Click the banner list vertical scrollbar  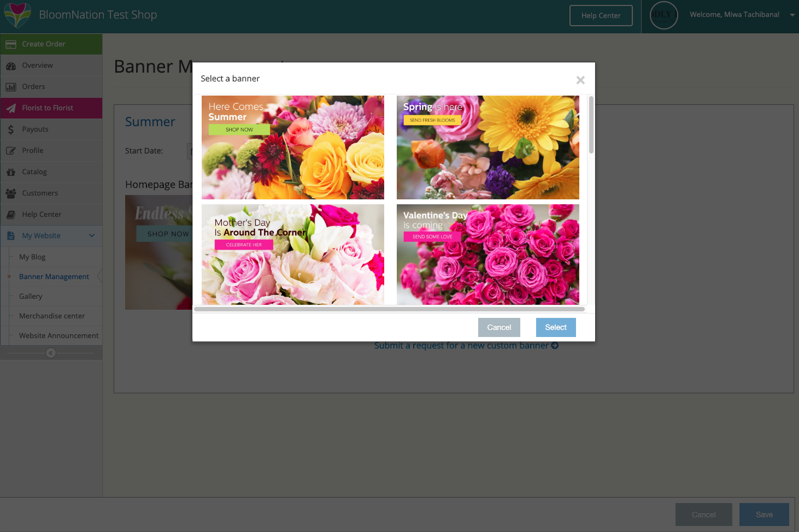[591, 126]
